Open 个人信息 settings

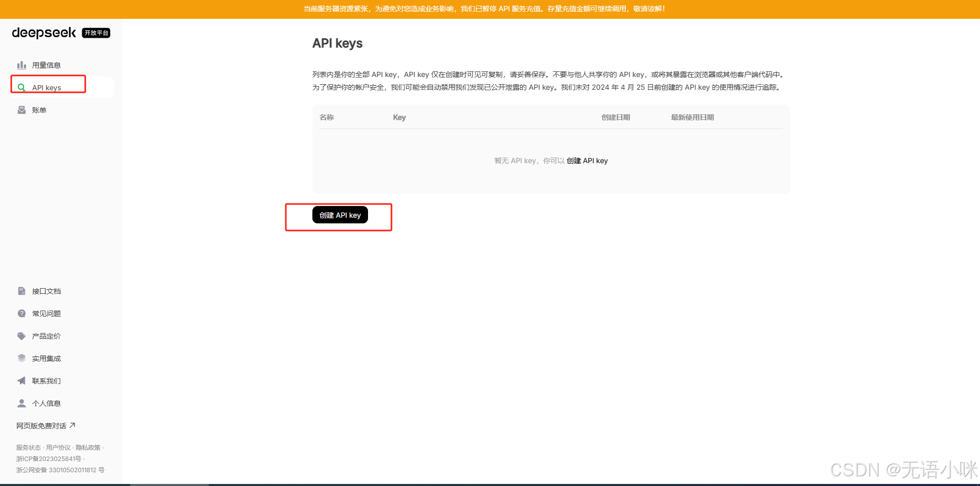[x=61, y=403]
